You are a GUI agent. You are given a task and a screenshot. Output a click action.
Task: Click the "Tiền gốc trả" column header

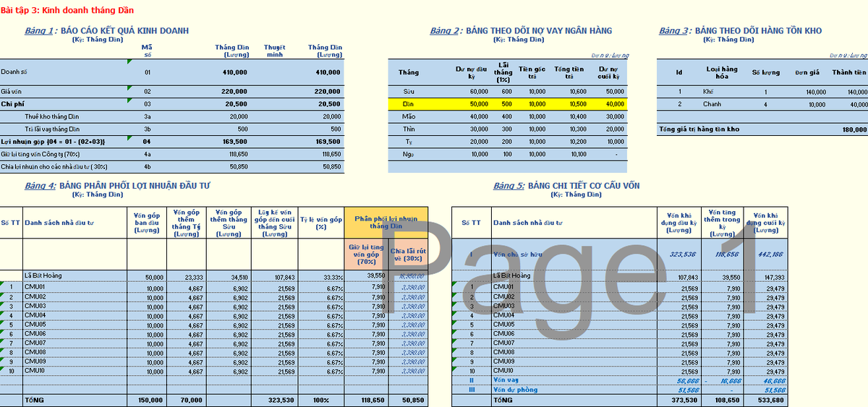[532, 72]
